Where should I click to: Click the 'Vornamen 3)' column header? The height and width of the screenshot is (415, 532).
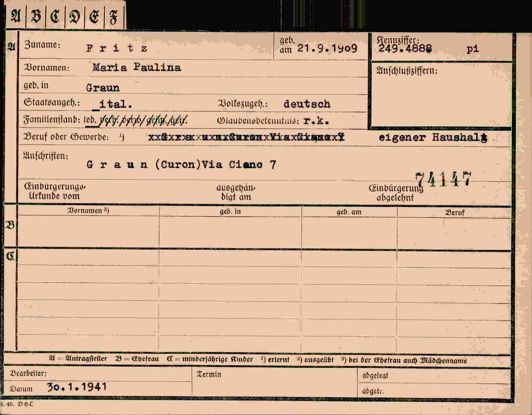click(88, 210)
